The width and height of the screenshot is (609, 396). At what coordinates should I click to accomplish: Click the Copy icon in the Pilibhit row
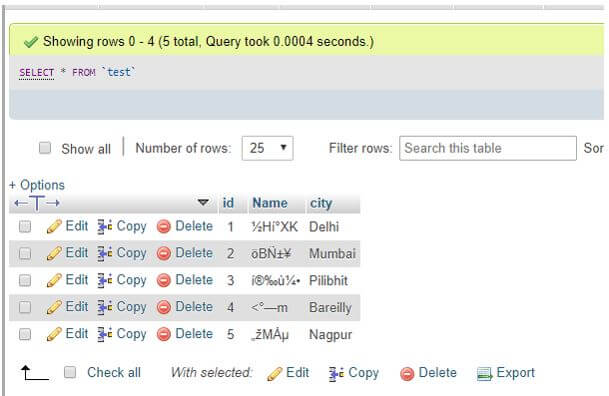point(104,280)
